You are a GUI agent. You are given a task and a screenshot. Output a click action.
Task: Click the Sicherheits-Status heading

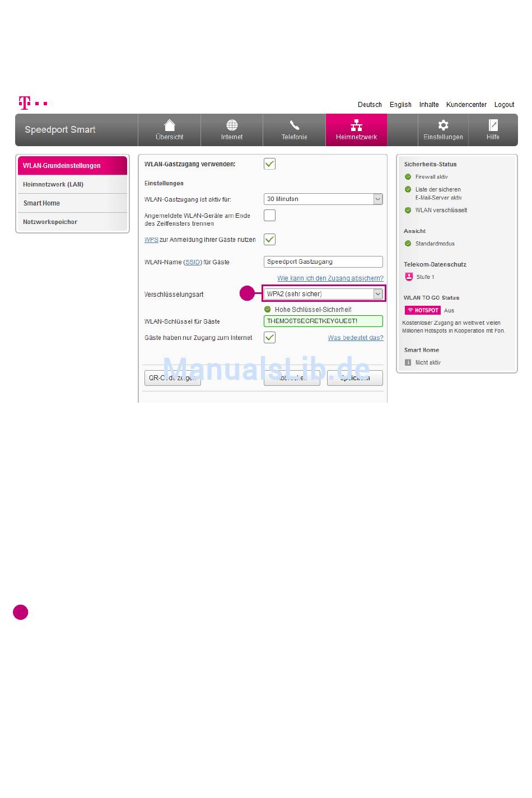(x=430, y=165)
